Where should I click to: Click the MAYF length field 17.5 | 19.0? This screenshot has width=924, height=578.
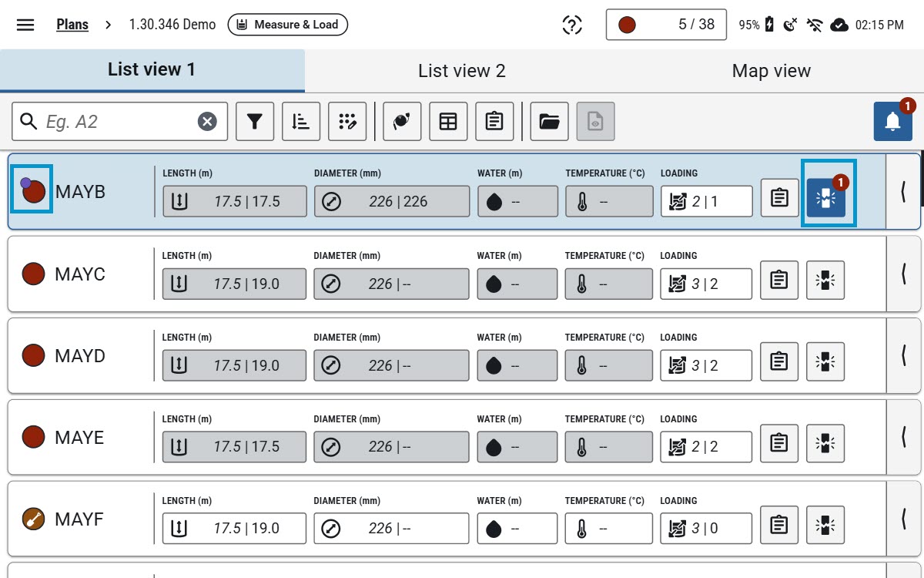(x=234, y=529)
